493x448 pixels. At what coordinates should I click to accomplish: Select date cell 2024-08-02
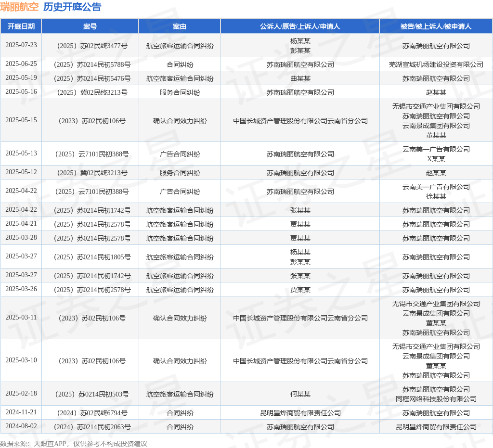[x=21, y=426]
